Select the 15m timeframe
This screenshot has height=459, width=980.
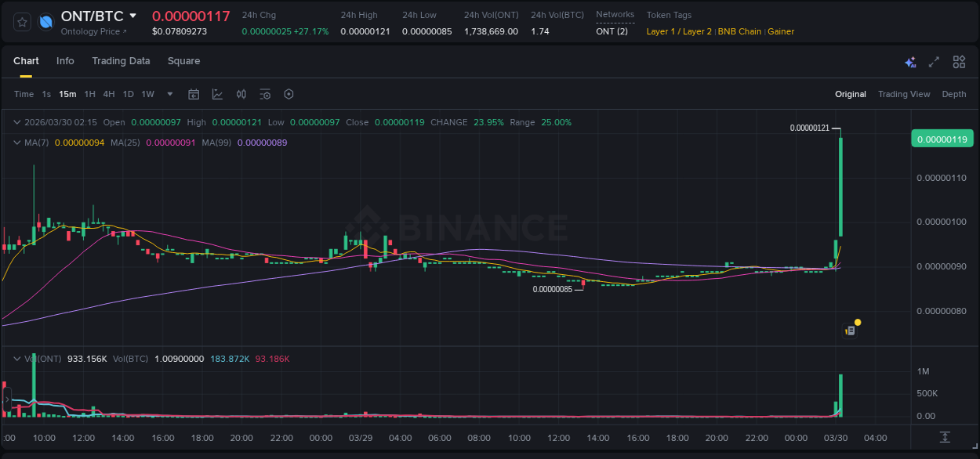pyautogui.click(x=67, y=94)
